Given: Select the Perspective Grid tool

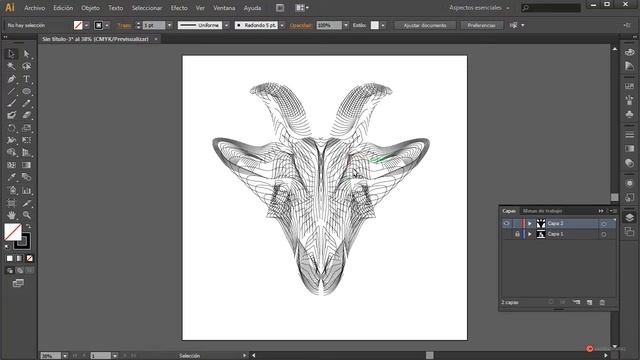Looking at the screenshot, I should pyautogui.click(x=27, y=152).
